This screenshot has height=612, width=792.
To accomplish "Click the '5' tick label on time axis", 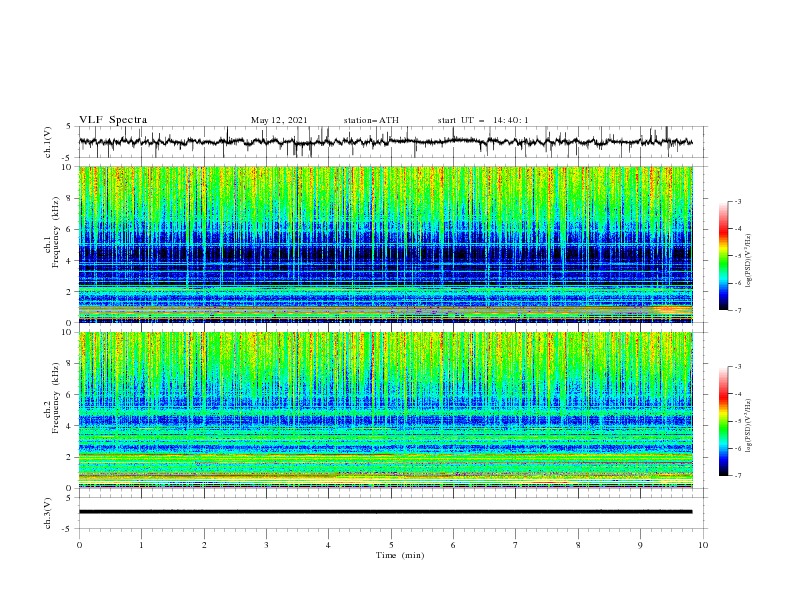I will [391, 545].
